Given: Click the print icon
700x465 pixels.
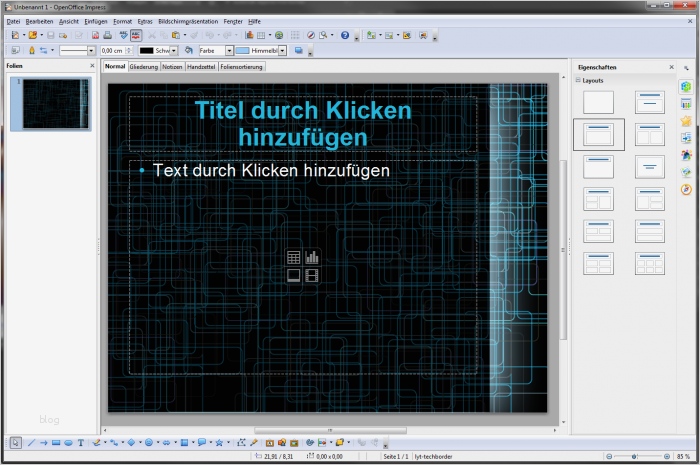Looking at the screenshot, I should click(x=108, y=35).
